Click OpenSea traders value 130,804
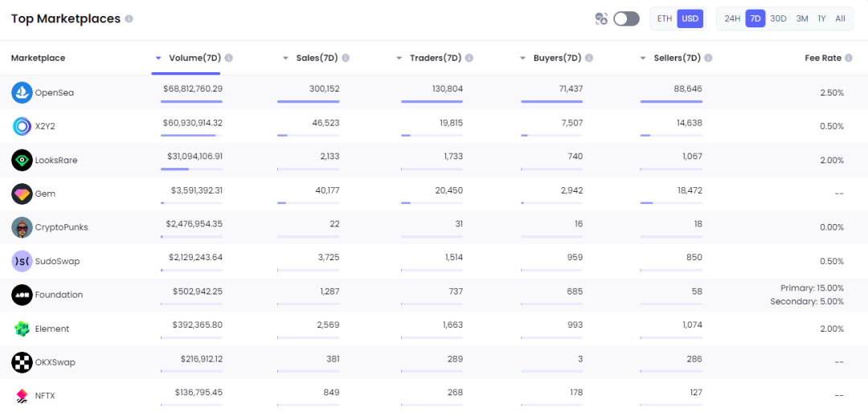 tap(448, 88)
